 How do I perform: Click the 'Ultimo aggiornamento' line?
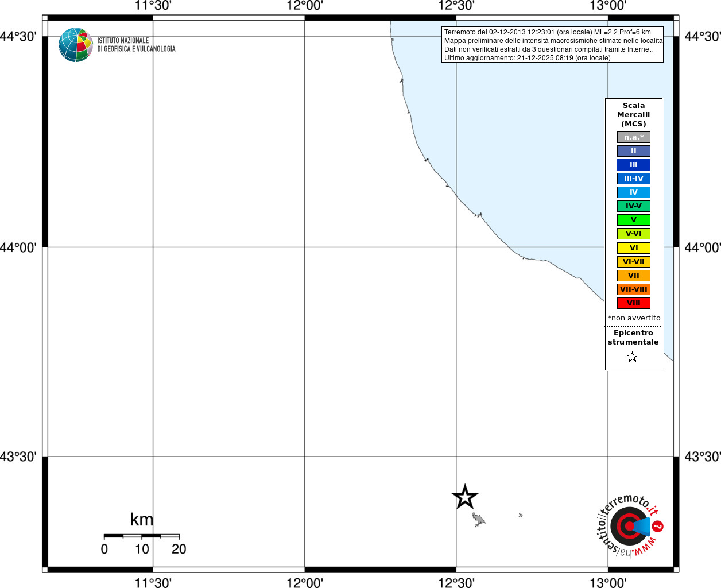[x=528, y=58]
